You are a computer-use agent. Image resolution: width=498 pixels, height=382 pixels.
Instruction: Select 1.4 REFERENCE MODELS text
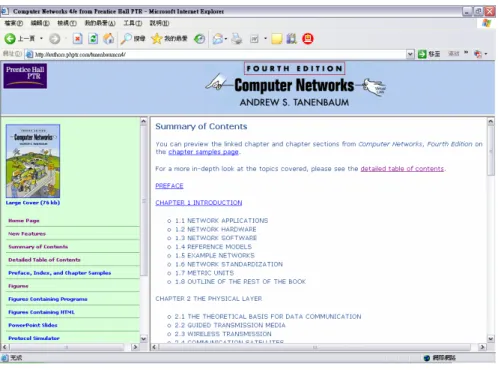tap(213, 247)
